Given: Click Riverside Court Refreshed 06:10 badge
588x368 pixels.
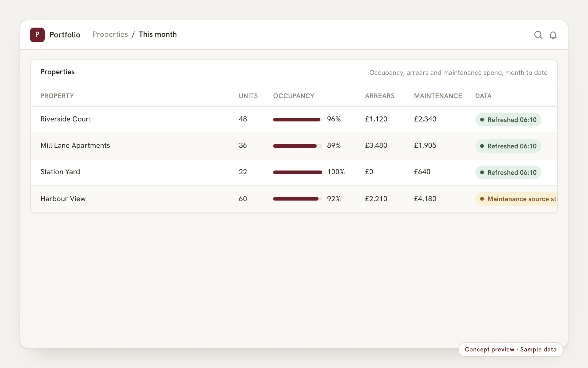Looking at the screenshot, I should click(508, 120).
